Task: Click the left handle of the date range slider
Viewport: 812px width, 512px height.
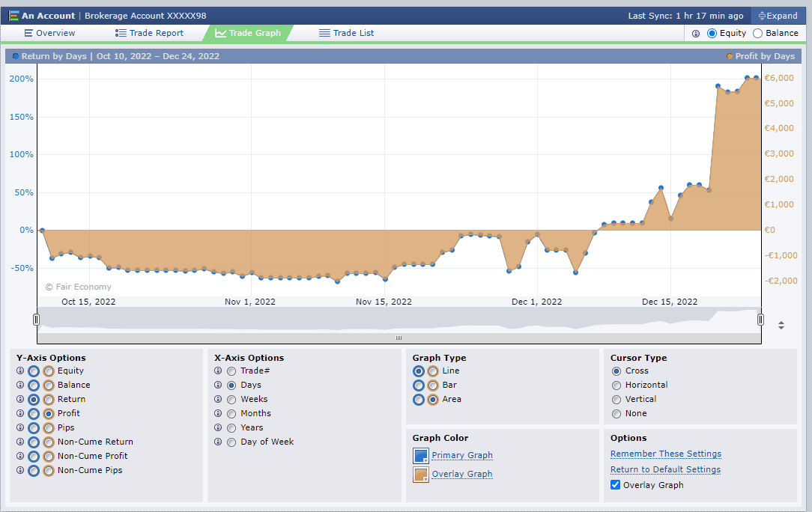Action: [x=35, y=319]
